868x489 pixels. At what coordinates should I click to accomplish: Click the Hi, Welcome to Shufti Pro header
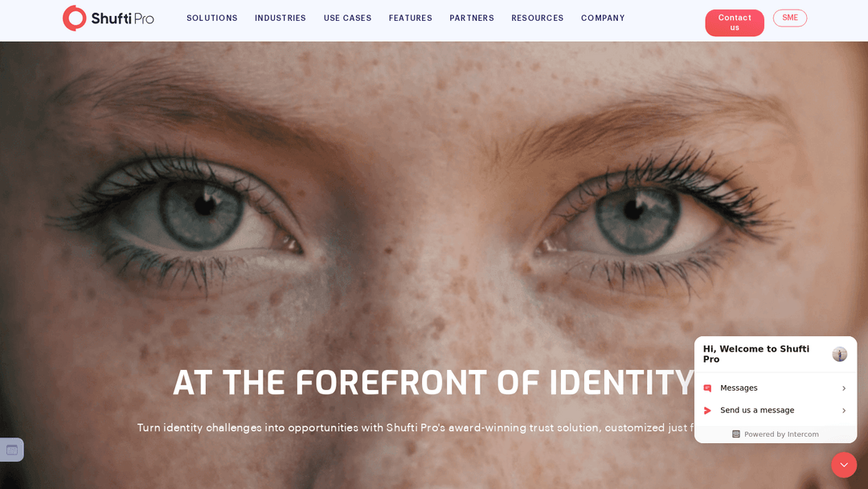point(756,354)
